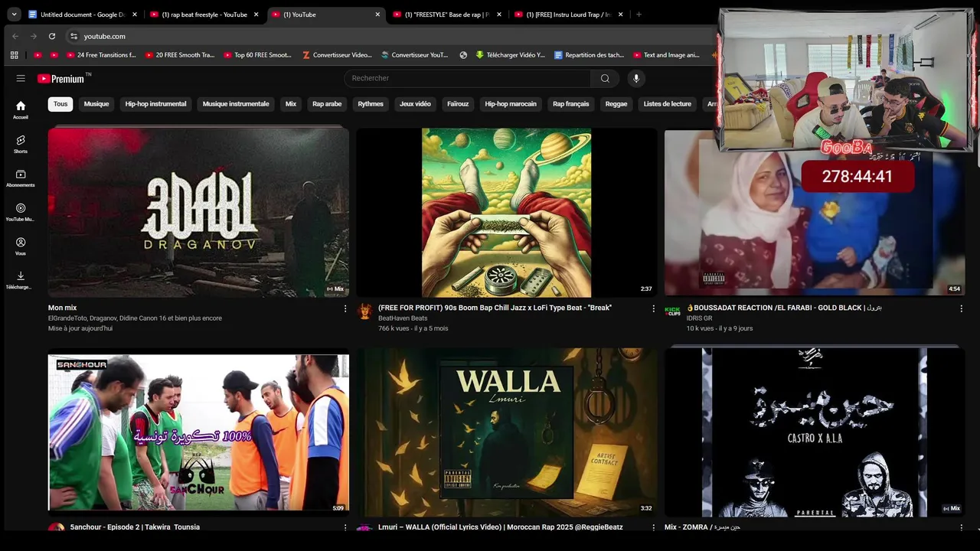Image resolution: width=980 pixels, height=551 pixels.
Task: Open the YouTube guide hamburger menu
Action: click(21, 78)
